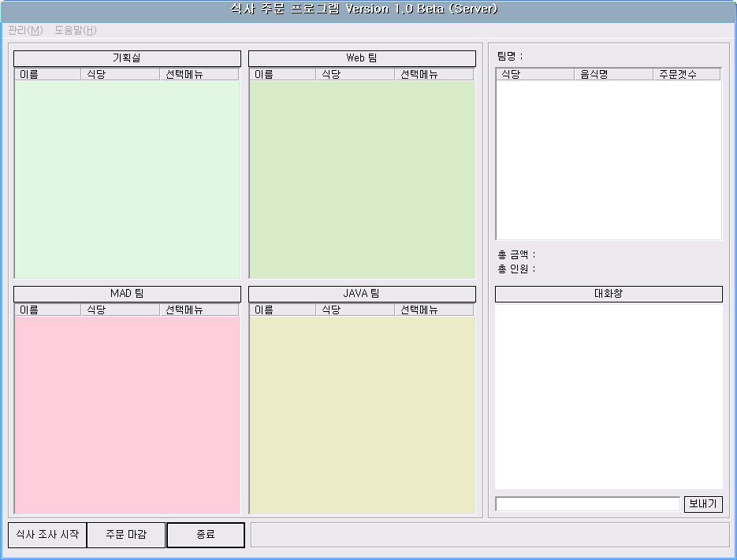This screenshot has width=737, height=560.
Task: Click the 총 금액 label
Action: tap(516, 254)
